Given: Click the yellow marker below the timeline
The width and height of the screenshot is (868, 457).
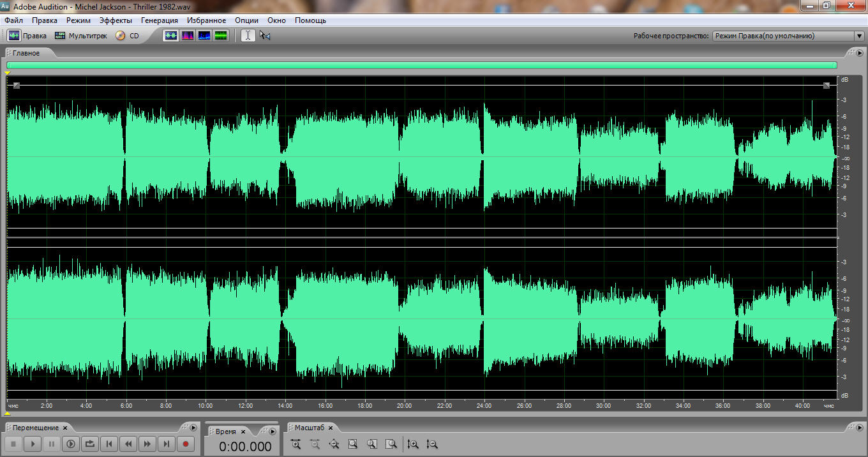Looking at the screenshot, I should coord(8,413).
